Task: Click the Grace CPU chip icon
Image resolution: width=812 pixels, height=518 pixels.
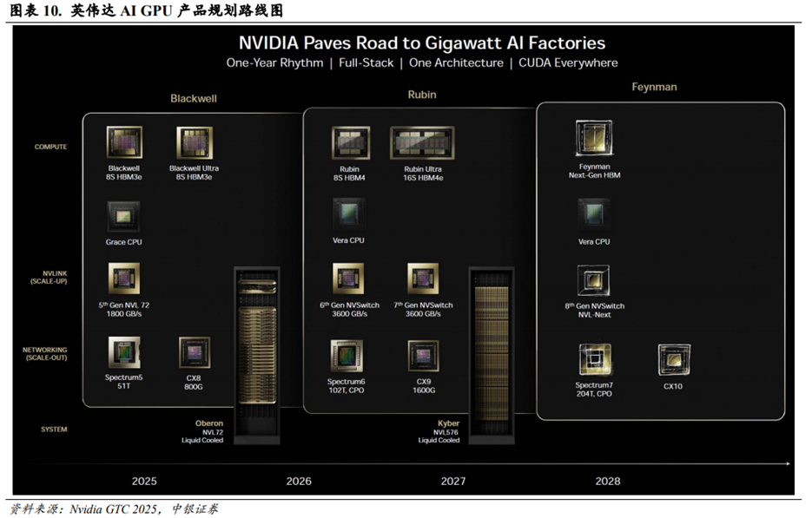Action: point(123,217)
